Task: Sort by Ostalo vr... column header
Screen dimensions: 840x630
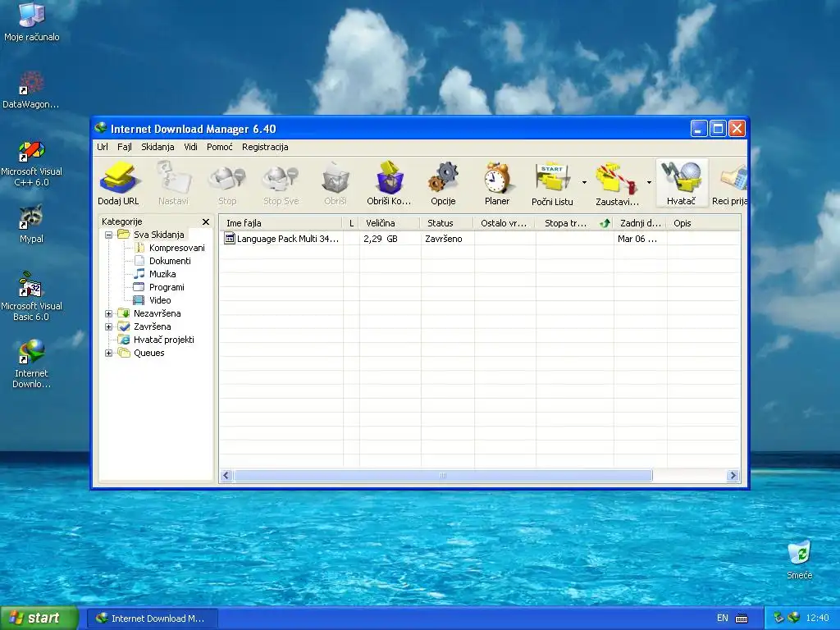Action: click(504, 223)
